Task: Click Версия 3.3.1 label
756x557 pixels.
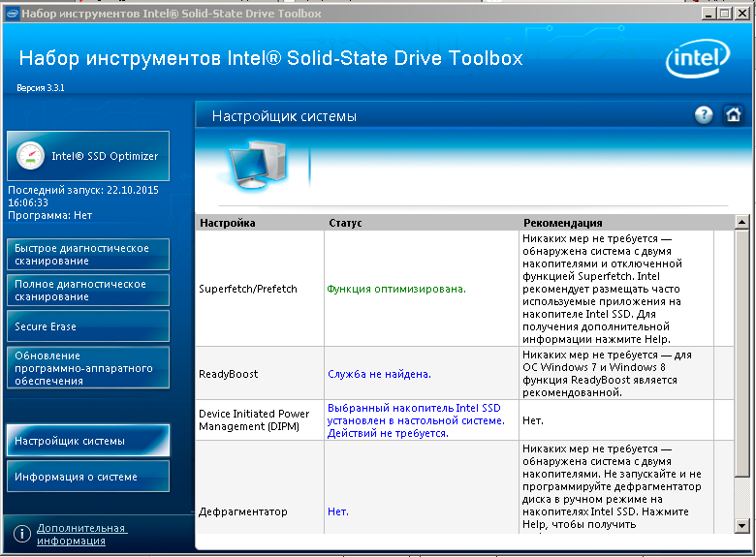Action: (41, 88)
